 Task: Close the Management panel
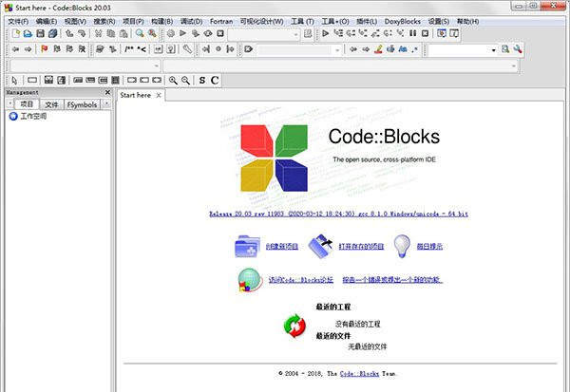[x=107, y=92]
